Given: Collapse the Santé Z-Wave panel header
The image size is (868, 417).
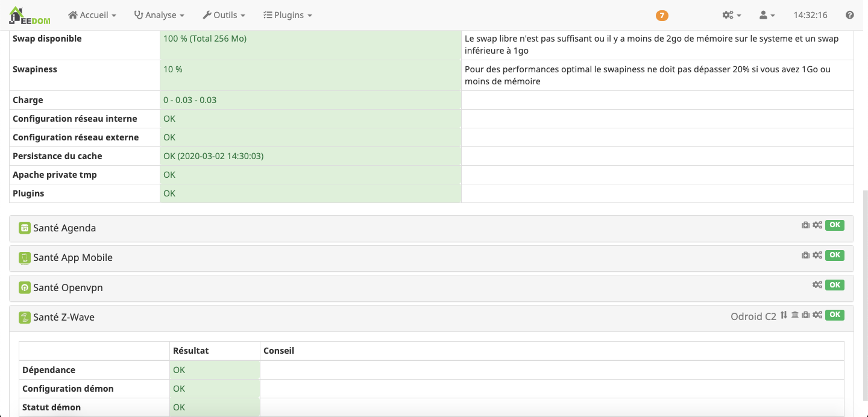Looking at the screenshot, I should (64, 318).
